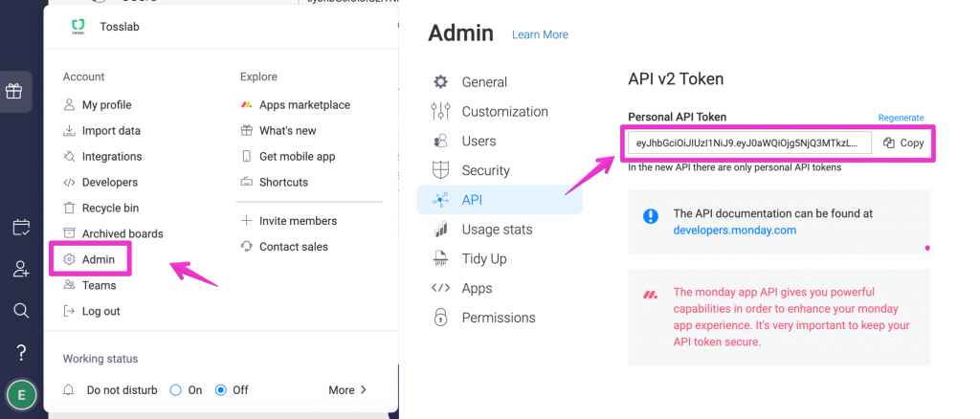Screen dimensions: 980x419
Task: Open Recycle bin menu entry
Action: 111,208
